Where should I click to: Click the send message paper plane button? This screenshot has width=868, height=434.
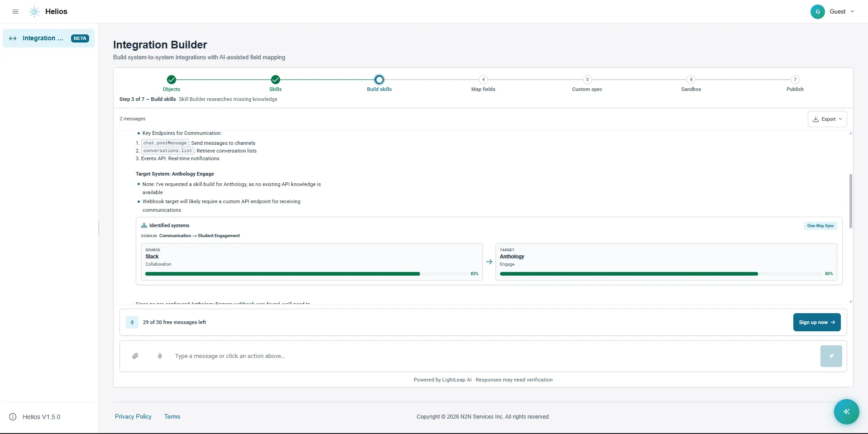[831, 356]
